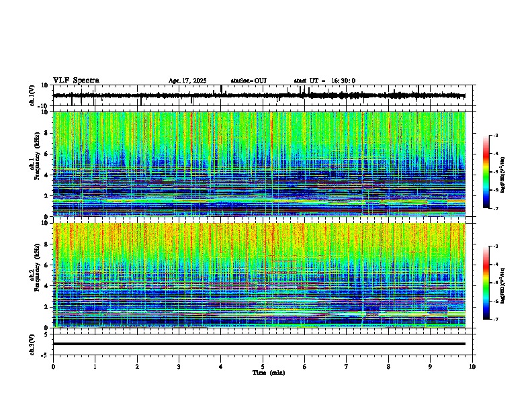Click the "Time (min)" axis label
This screenshot has width=532, height=411.
(269, 373)
